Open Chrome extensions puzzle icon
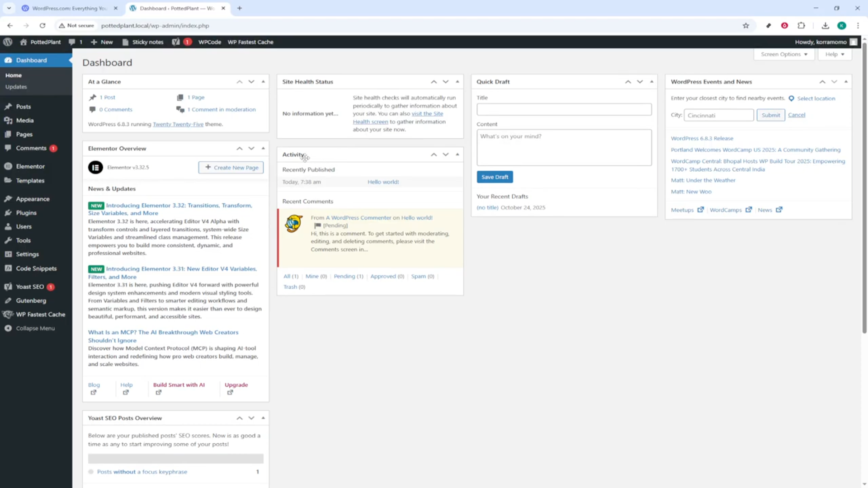The width and height of the screenshot is (868, 488). coord(801,26)
